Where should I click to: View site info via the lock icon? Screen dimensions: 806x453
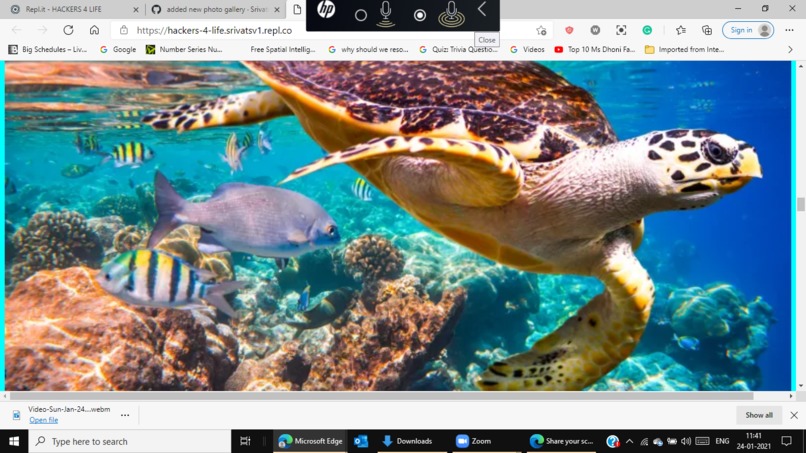(x=123, y=30)
